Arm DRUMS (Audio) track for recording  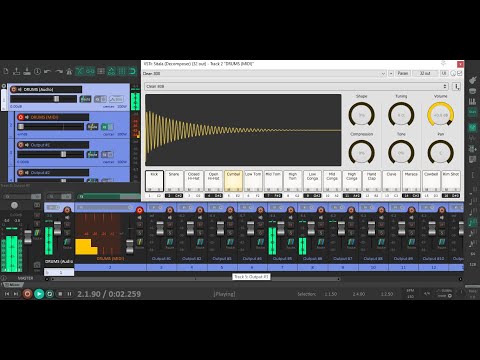tap(14, 89)
